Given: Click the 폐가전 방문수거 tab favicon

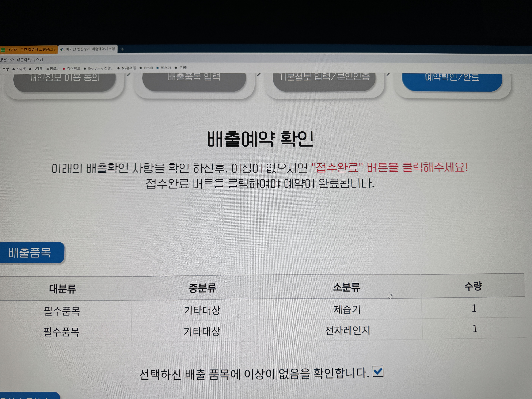Looking at the screenshot, I should click(62, 49).
